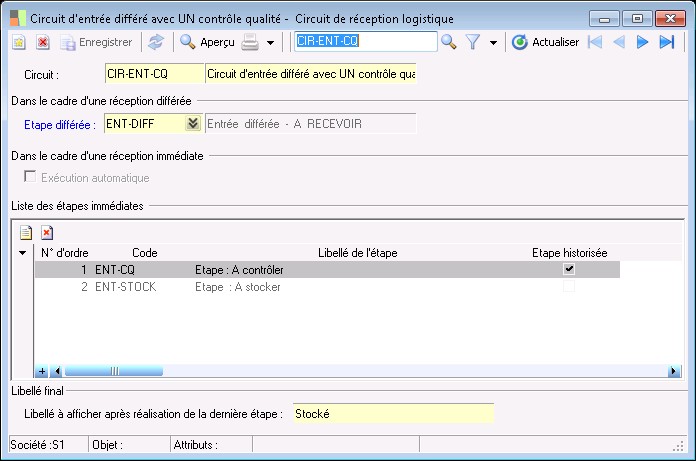
Task: Go to previous record arrow
Action: point(619,43)
